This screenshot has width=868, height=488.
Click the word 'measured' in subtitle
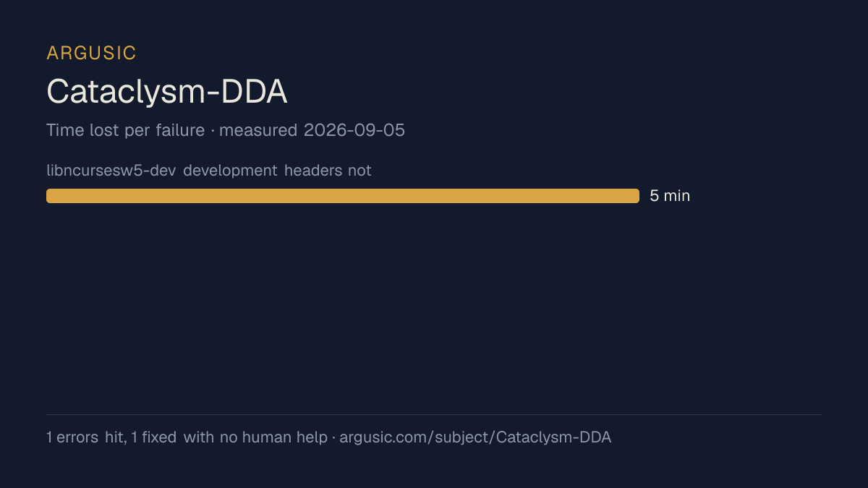pos(258,130)
